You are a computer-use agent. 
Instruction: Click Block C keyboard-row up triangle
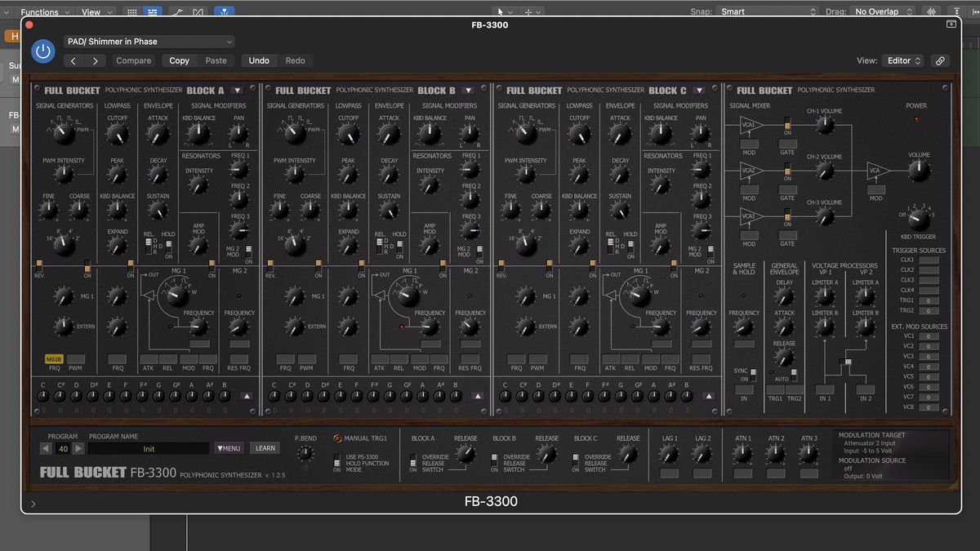click(x=709, y=396)
